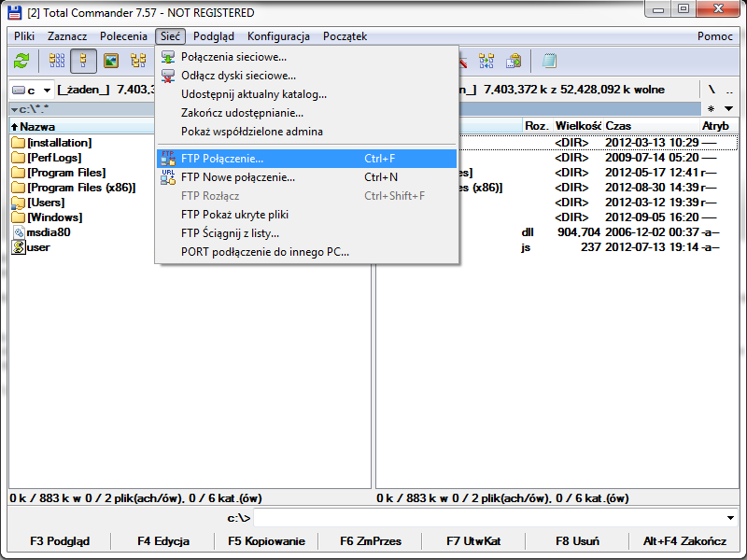This screenshot has width=747, height=560.
Task: Open the Początek menu
Action: [x=345, y=36]
